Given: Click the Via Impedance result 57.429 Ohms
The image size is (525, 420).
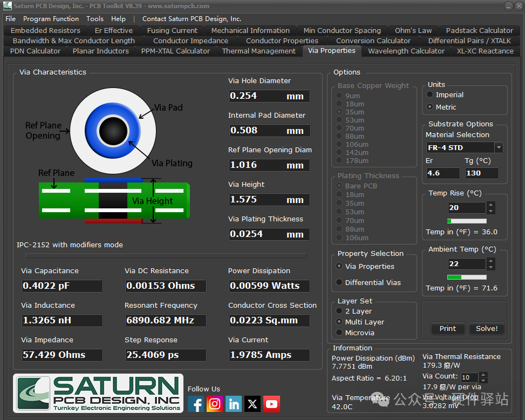Looking at the screenshot, I should 62,355.
